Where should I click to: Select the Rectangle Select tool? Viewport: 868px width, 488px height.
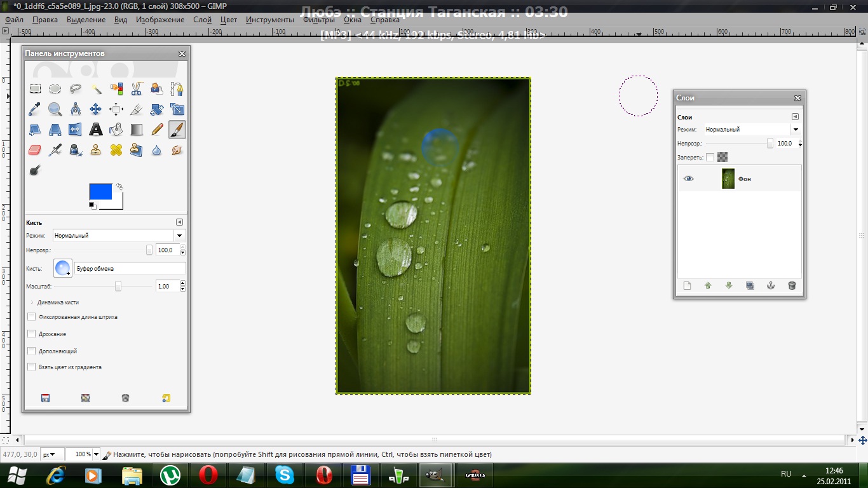point(35,89)
